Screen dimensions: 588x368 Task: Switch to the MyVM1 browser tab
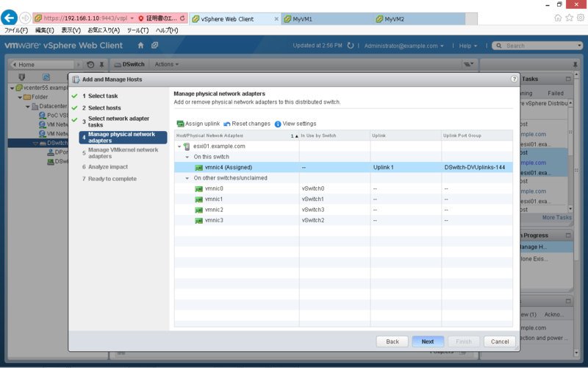327,19
